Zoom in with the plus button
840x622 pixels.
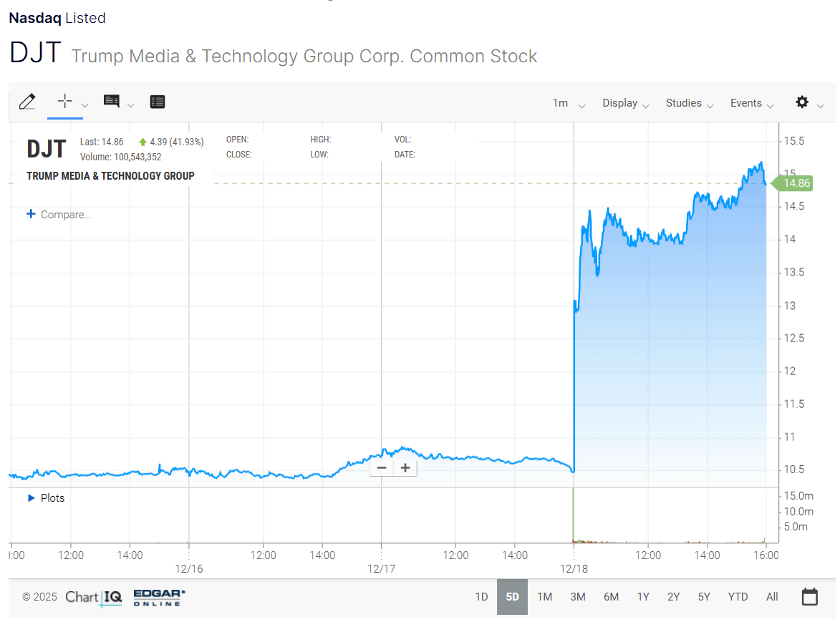[405, 467]
